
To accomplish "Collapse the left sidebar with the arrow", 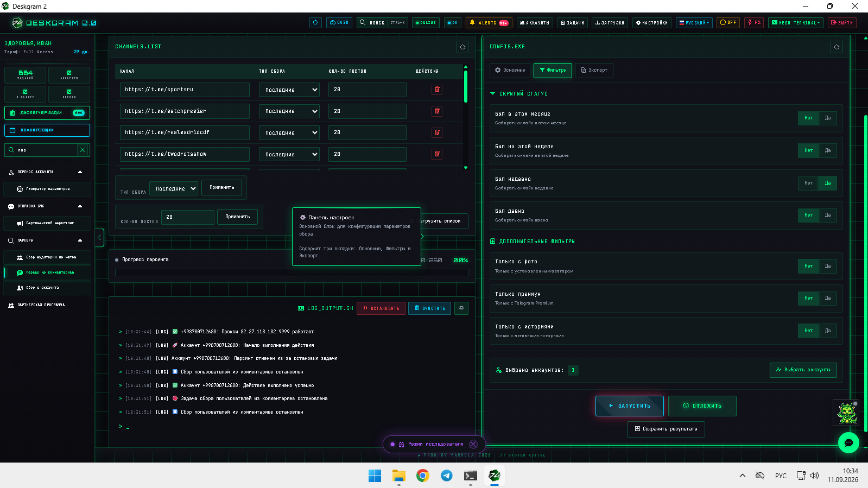I will (x=99, y=238).
